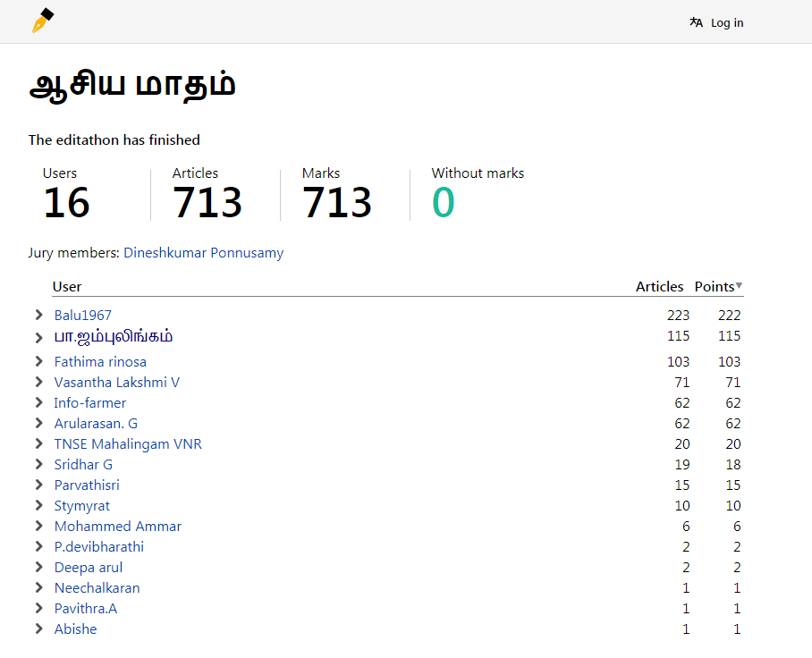Open Deepa arul user link
The height and width of the screenshot is (658, 812).
[x=89, y=568]
